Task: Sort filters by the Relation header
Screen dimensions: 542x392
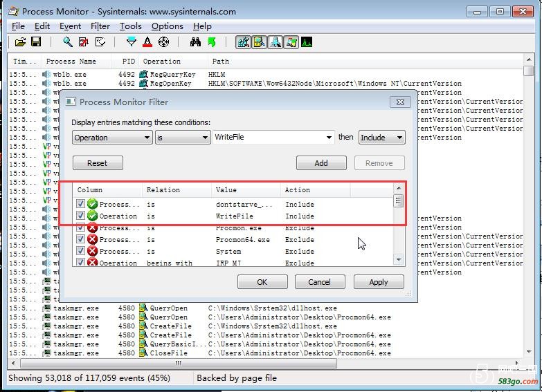Action: click(x=177, y=190)
